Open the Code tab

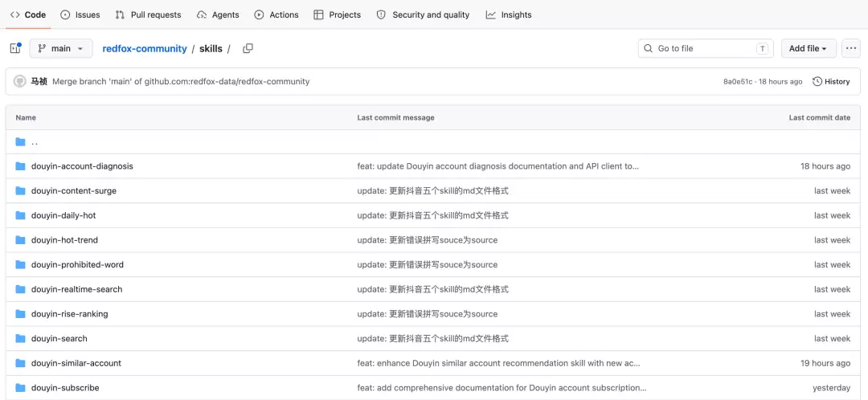[x=28, y=15]
